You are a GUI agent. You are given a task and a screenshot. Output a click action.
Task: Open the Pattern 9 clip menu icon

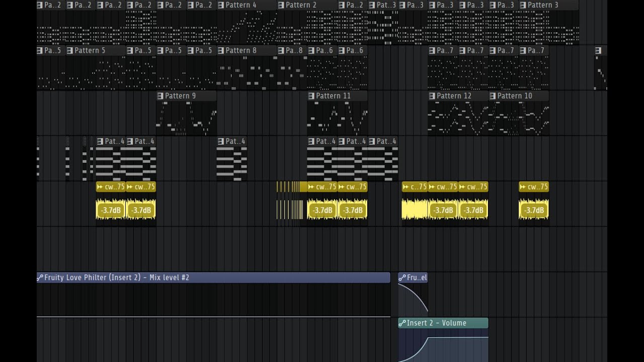(x=160, y=96)
